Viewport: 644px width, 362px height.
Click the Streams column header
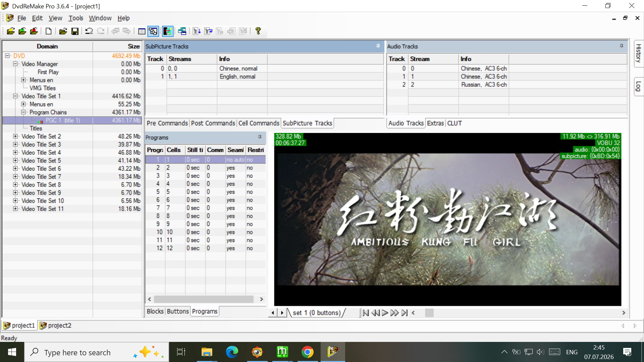click(192, 59)
